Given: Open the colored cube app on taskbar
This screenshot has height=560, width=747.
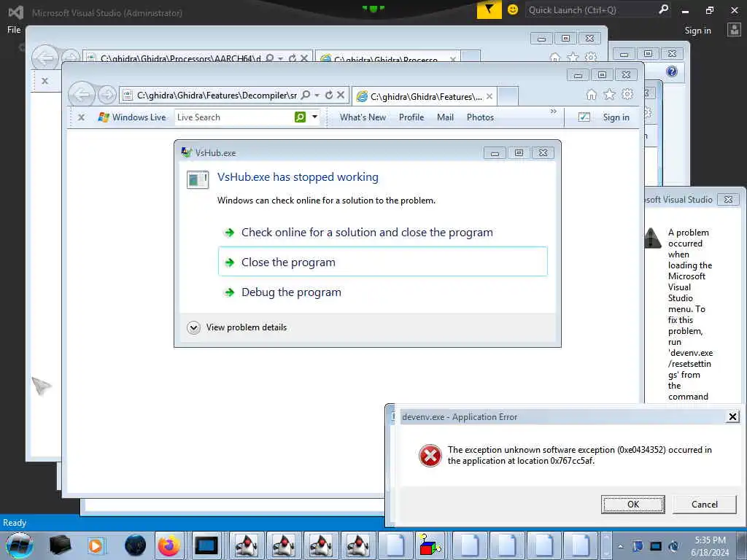Looking at the screenshot, I should (x=429, y=545).
